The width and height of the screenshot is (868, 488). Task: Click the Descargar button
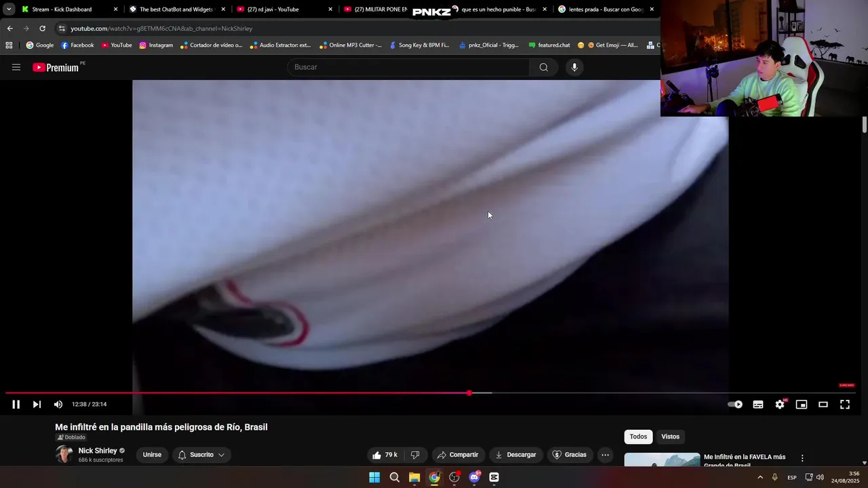coord(515,455)
